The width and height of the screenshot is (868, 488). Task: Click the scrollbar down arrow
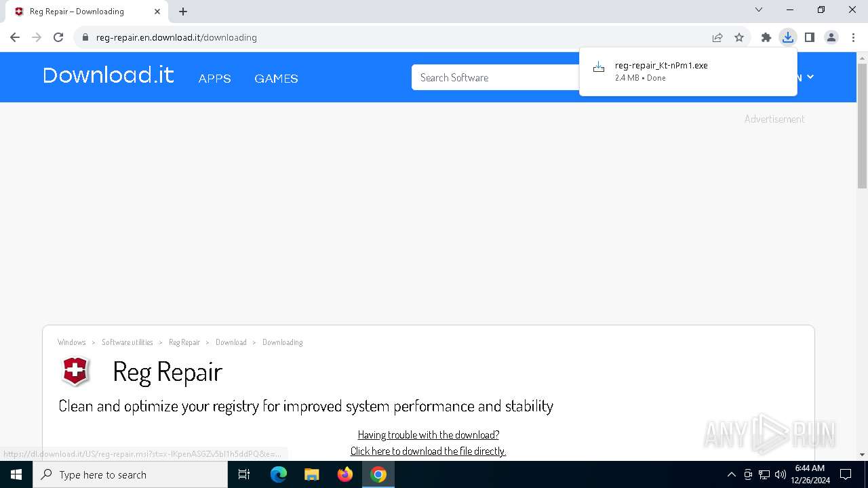pyautogui.click(x=862, y=454)
